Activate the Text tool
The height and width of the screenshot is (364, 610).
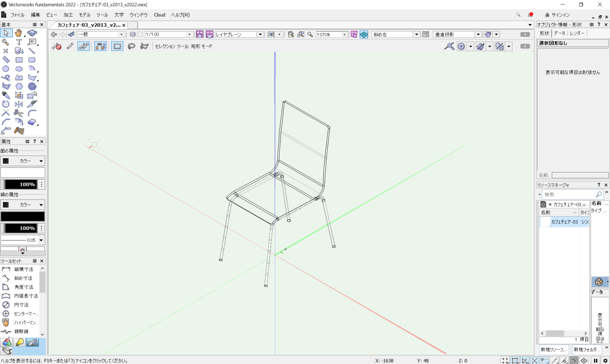(x=19, y=42)
